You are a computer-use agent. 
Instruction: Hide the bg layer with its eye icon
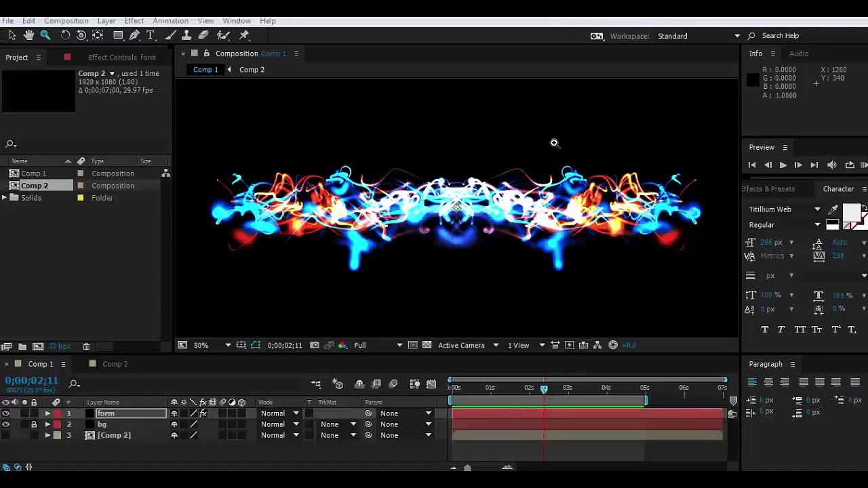[6, 424]
